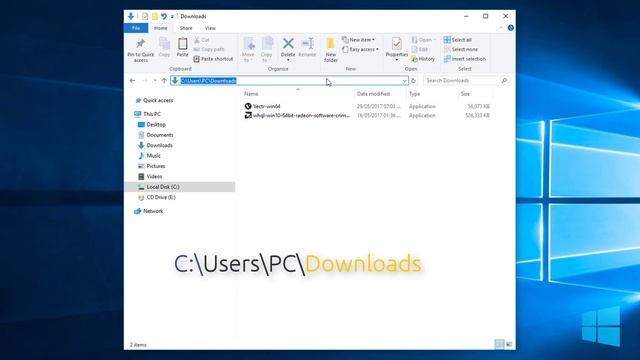Click the Help question mark icon
This screenshot has height=360, width=640.
pyautogui.click(x=511, y=28)
